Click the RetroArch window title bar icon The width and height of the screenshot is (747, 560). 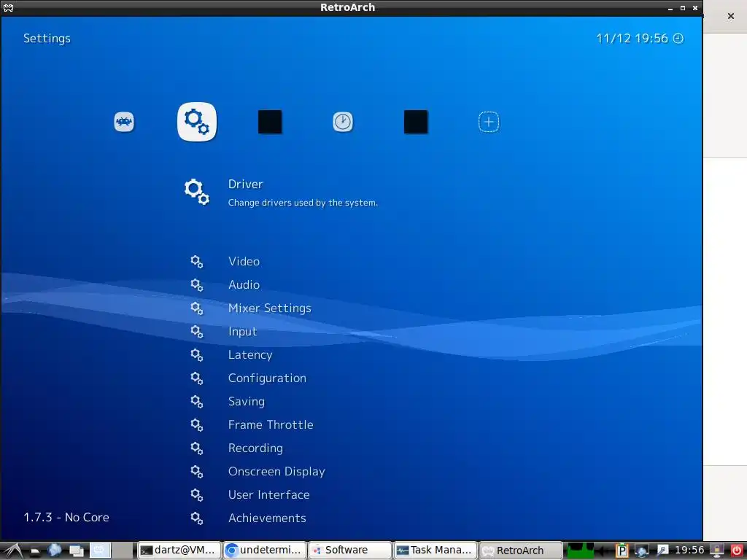(8, 7)
